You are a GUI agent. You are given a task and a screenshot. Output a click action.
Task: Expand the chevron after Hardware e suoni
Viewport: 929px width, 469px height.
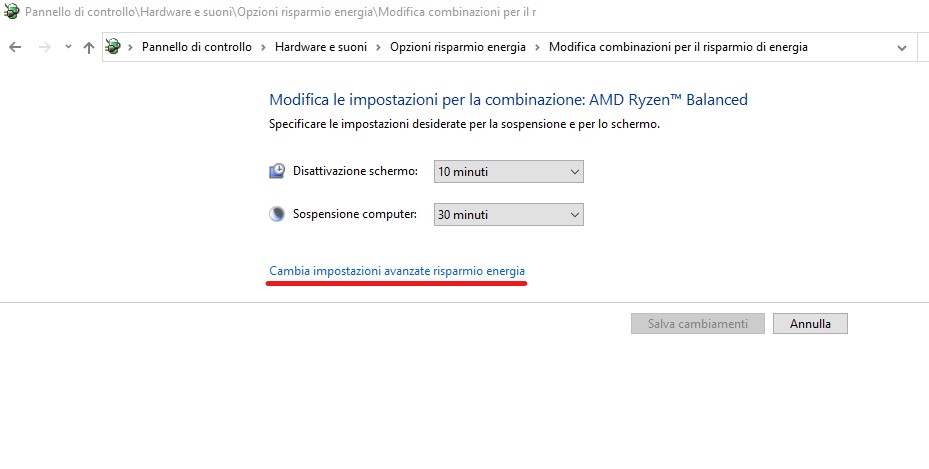point(379,47)
